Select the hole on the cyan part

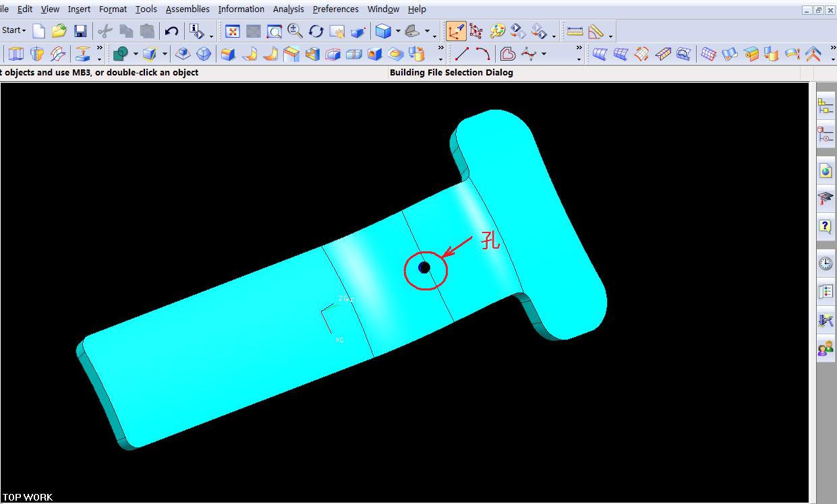pos(424,267)
